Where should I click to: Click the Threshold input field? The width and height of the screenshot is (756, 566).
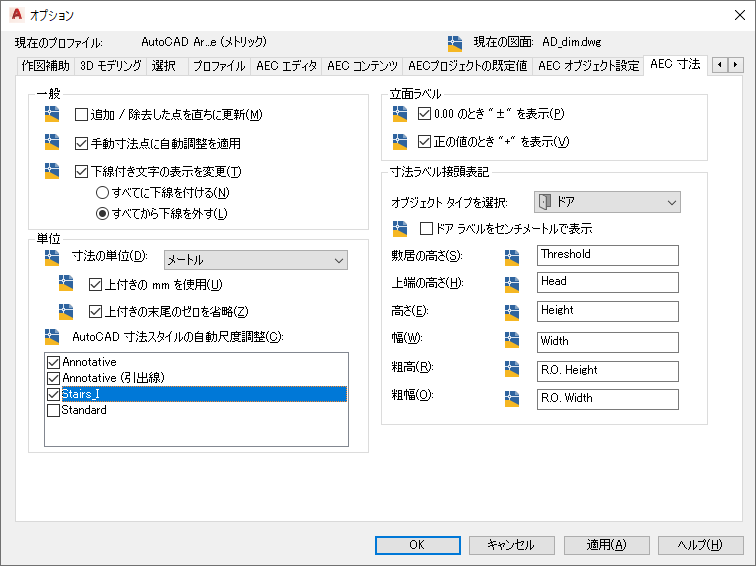tap(608, 255)
